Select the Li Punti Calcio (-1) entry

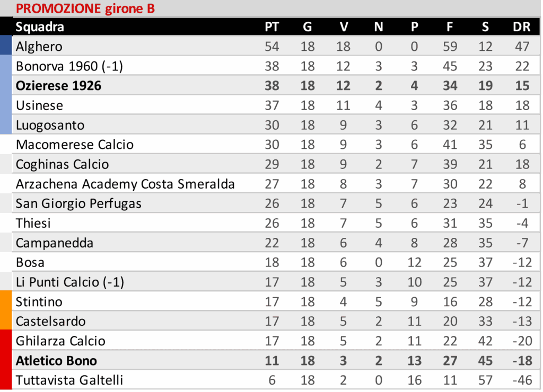69,282
